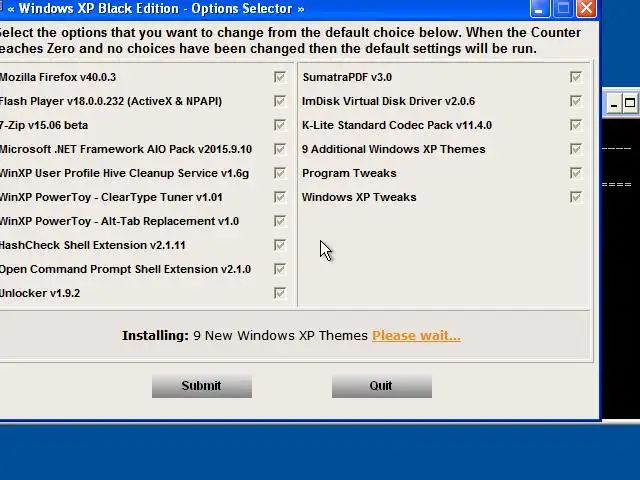Click the 'SumatraPDF v3.0' label
This screenshot has width=640, height=480.
347,77
